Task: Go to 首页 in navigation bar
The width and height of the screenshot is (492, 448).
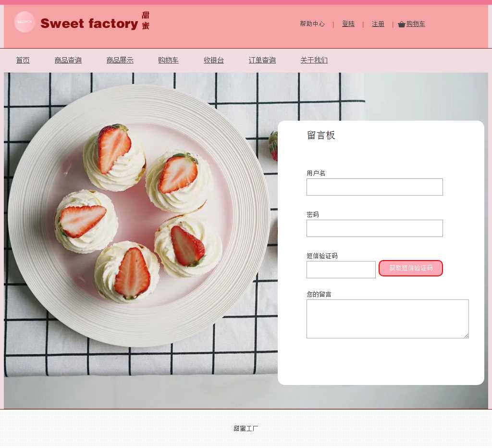Action: point(23,60)
